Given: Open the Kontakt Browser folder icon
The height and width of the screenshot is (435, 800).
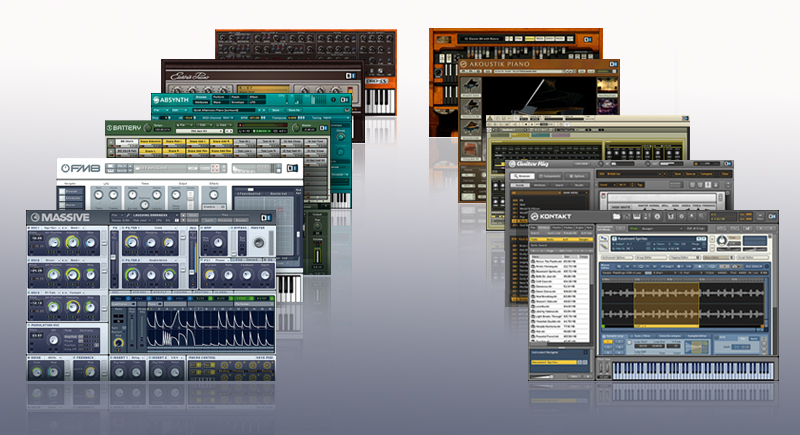Looking at the screenshot, I should pos(616,216).
